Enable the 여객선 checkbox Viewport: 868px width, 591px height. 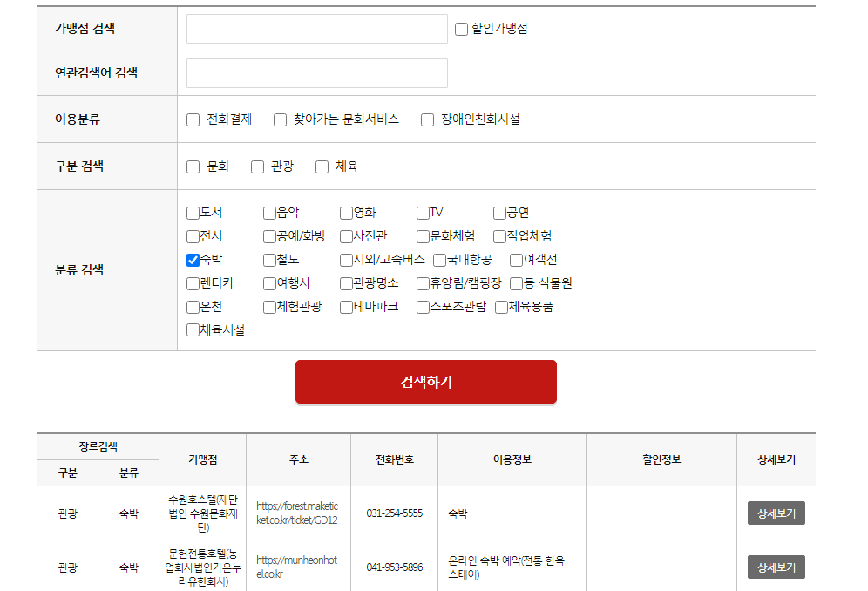pyautogui.click(x=516, y=261)
